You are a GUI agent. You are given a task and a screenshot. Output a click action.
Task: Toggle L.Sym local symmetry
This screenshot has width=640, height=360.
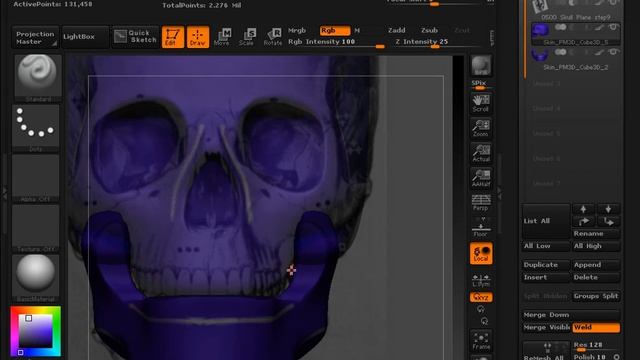point(481,279)
